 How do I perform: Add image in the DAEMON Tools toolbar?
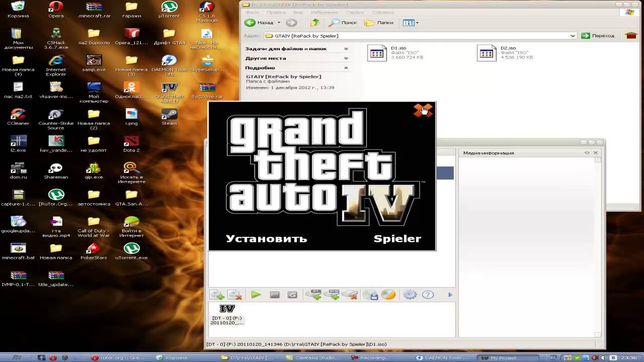coord(217,295)
